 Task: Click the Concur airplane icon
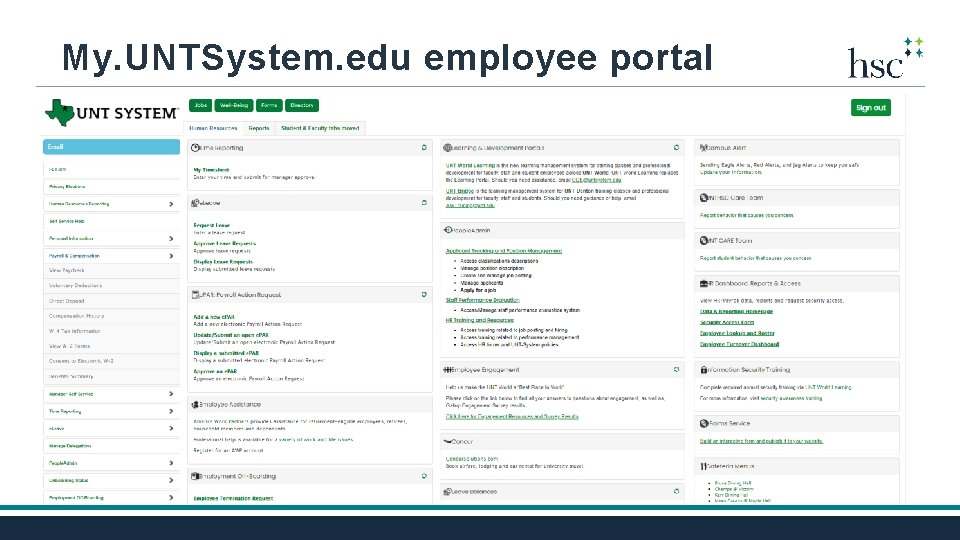click(x=448, y=441)
